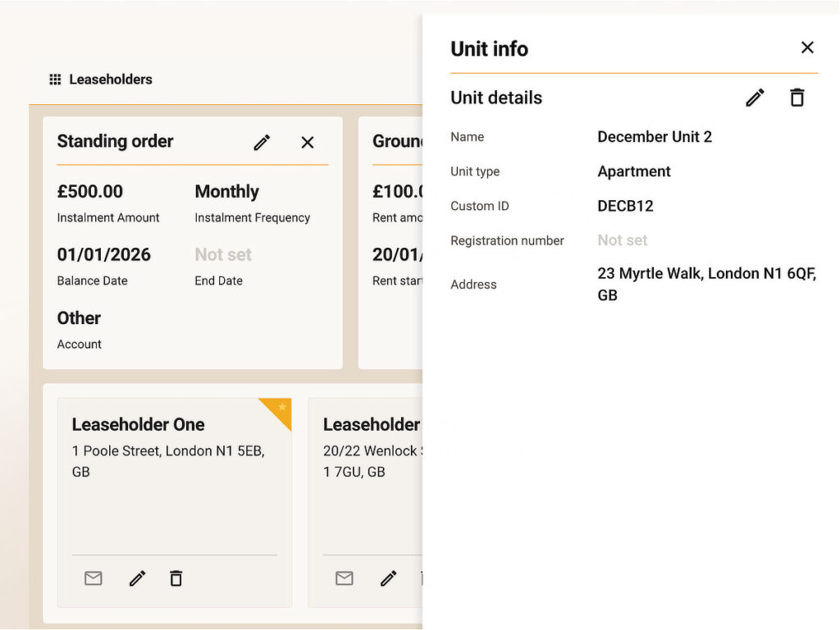The width and height of the screenshot is (840, 630).
Task: Open the Leaseholders section tab
Action: pyautogui.click(x=110, y=80)
